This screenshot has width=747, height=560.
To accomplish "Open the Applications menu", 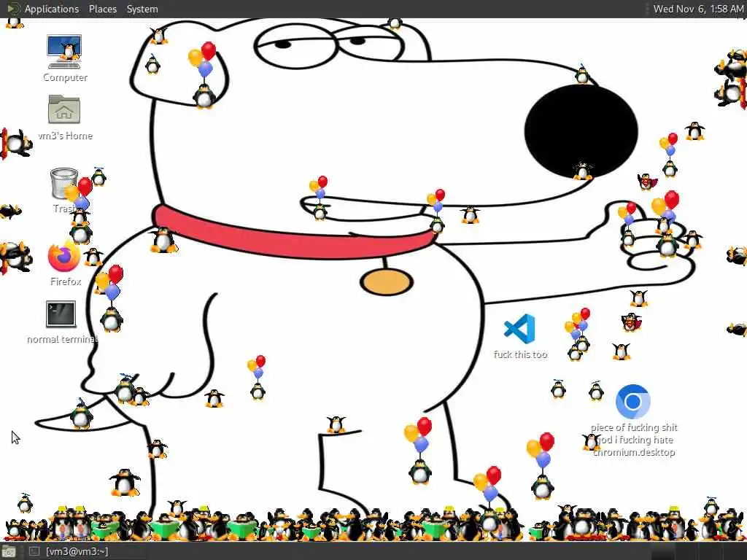I will (x=52, y=9).
